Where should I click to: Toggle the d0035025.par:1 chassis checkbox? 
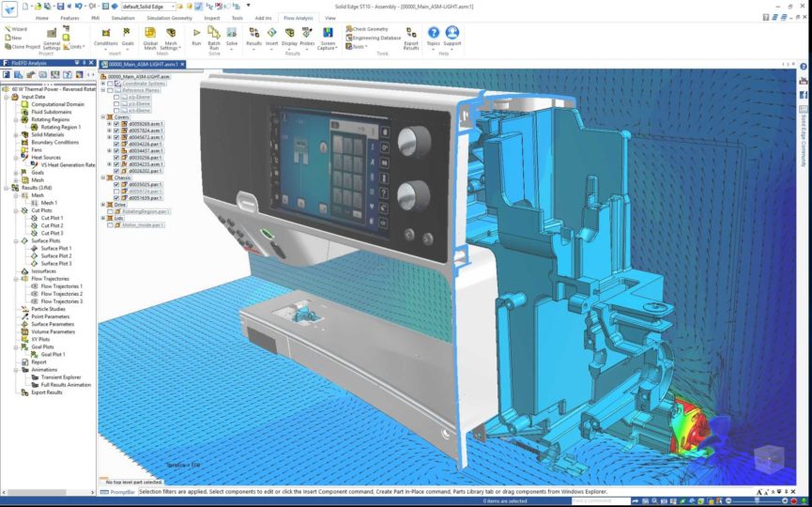click(x=116, y=185)
